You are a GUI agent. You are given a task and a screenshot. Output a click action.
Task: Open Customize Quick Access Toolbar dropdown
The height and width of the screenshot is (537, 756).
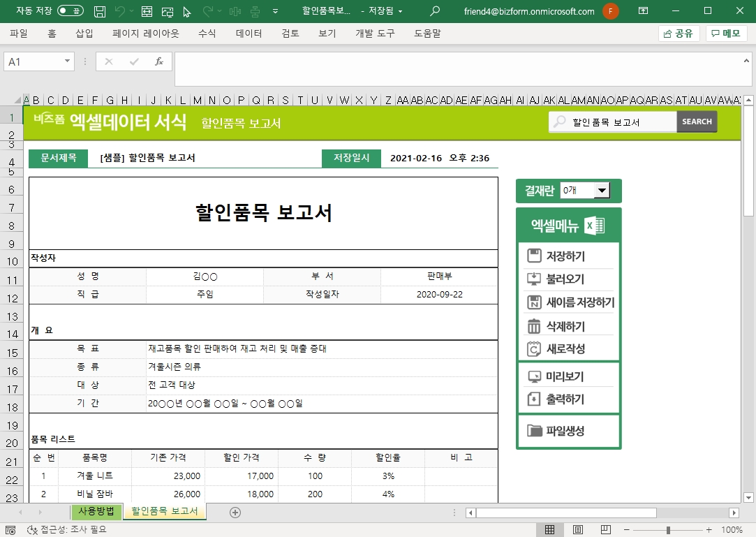[275, 11]
